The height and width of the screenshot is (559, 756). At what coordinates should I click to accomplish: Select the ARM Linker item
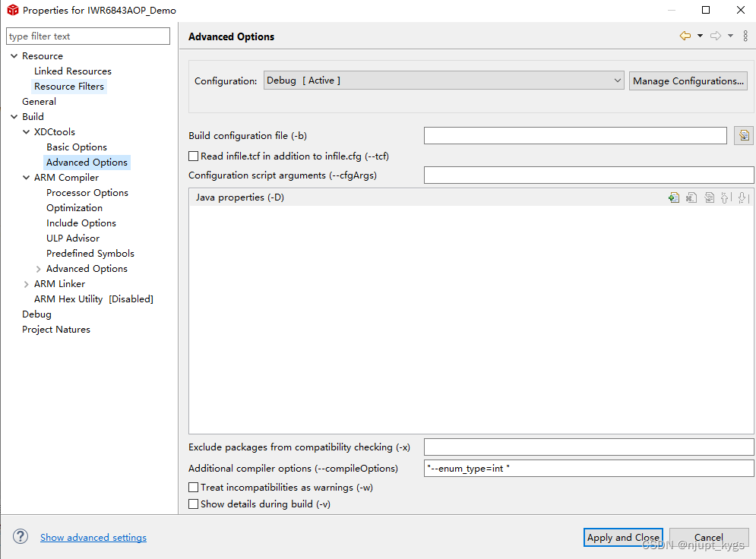click(59, 284)
